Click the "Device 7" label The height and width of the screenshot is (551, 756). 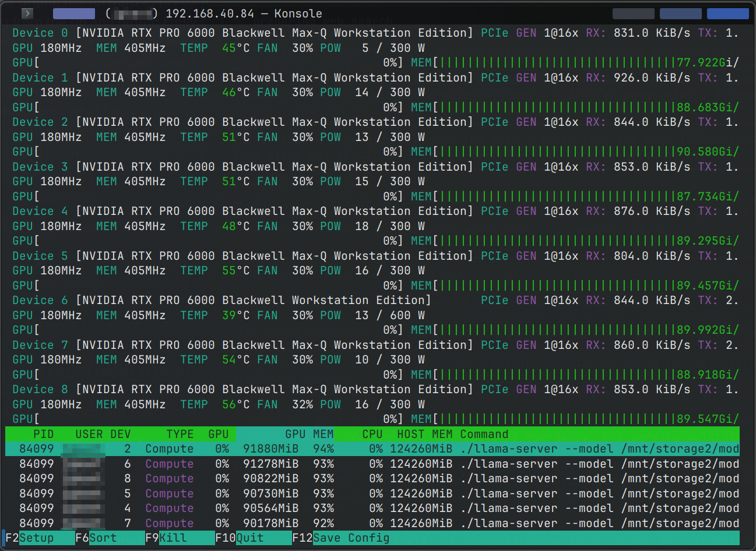tap(40, 345)
